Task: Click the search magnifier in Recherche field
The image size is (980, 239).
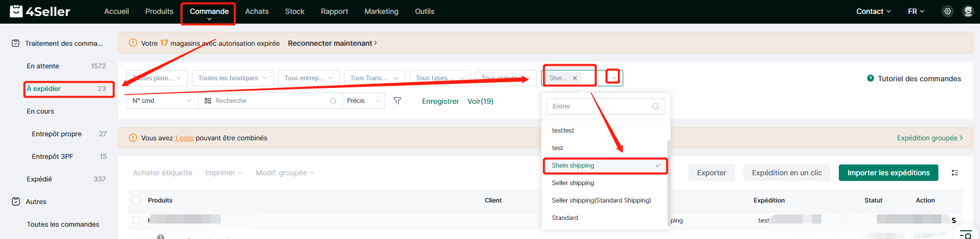Action: [x=333, y=101]
